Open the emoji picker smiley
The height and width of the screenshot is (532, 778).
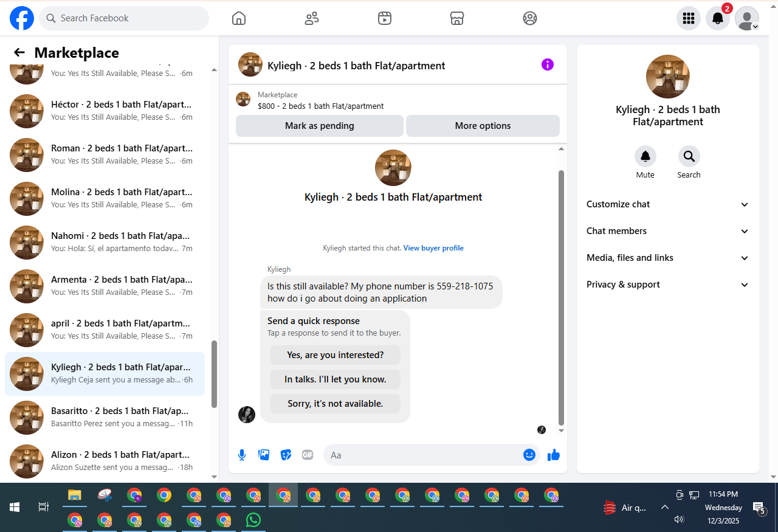(529, 455)
